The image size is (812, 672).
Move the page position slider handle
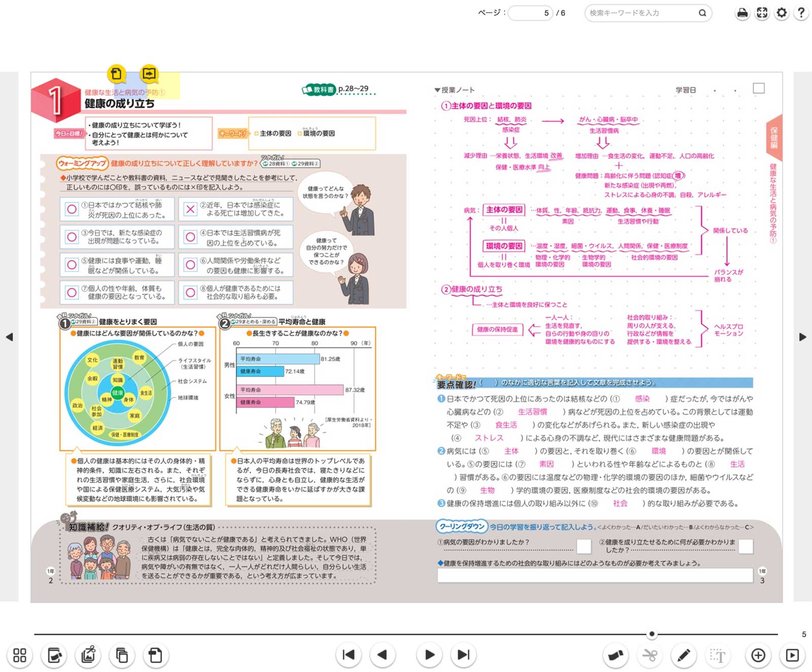click(652, 634)
